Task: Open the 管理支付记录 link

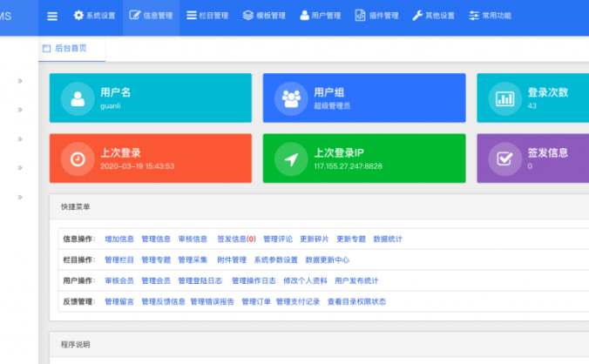Action: (298, 301)
